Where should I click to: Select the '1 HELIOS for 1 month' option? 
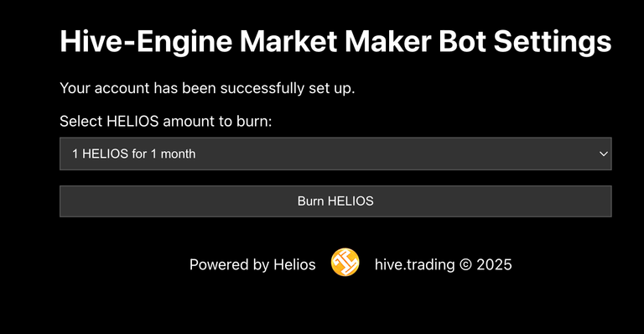click(134, 154)
